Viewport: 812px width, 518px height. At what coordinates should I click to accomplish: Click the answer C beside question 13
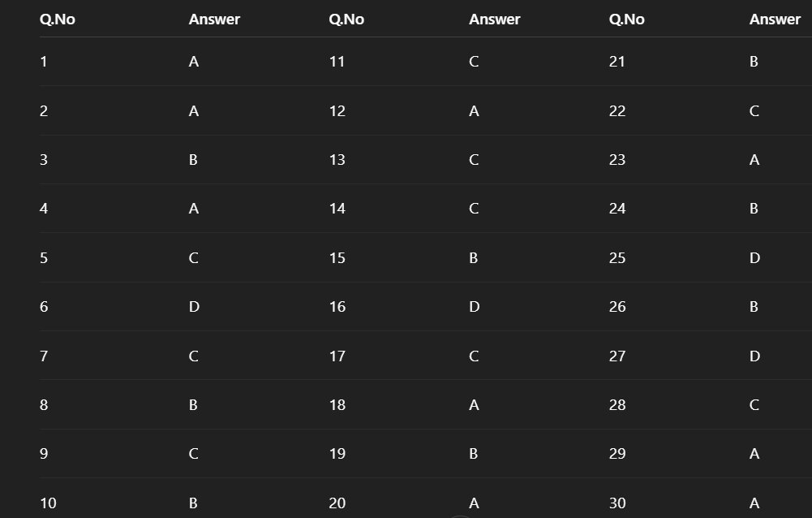coord(474,160)
